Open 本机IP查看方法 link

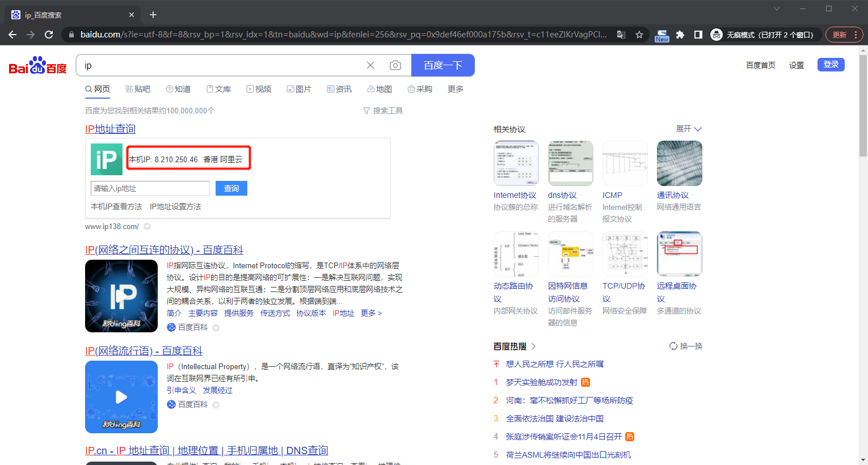point(116,206)
